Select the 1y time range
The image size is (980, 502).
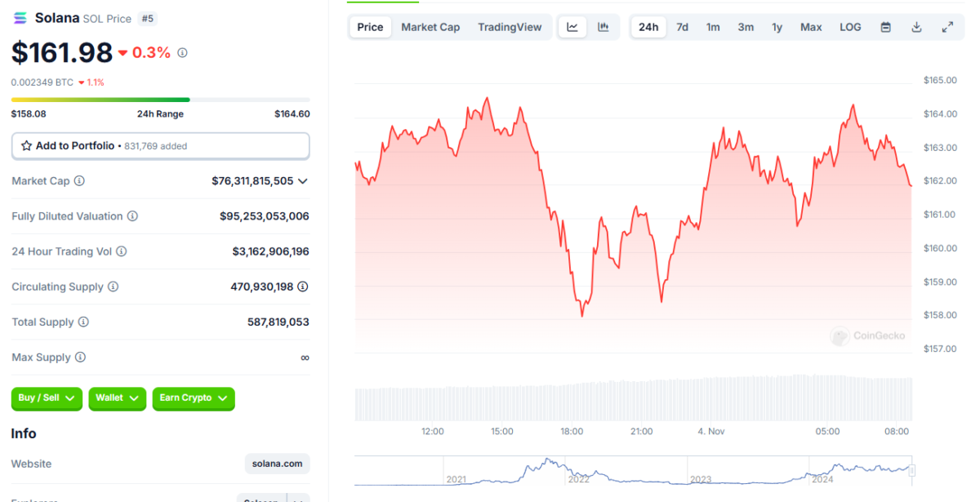tap(777, 27)
